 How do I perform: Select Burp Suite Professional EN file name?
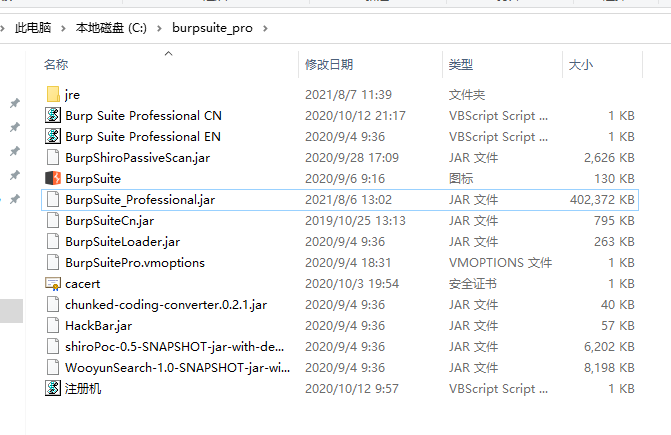143,136
